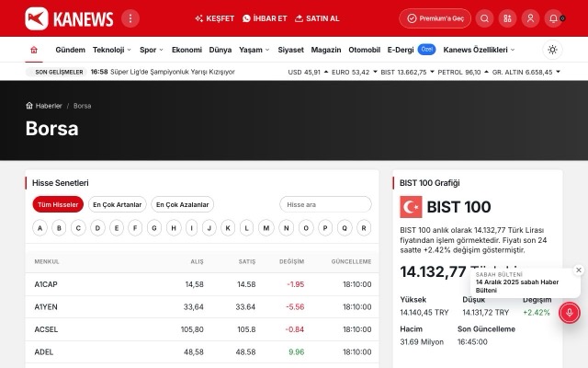Screen dimensions: 588x368
Task: Click the Hisse ara search field
Action: point(325,204)
